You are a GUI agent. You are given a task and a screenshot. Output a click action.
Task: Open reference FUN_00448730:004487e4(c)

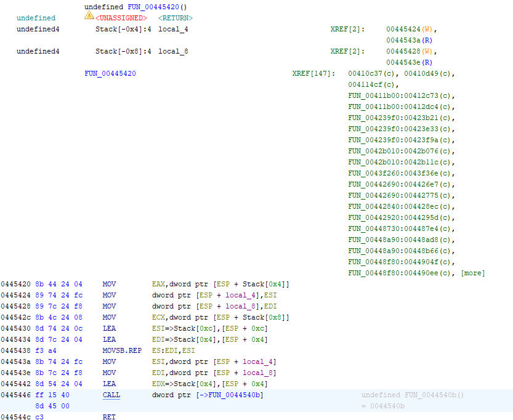click(x=400, y=229)
